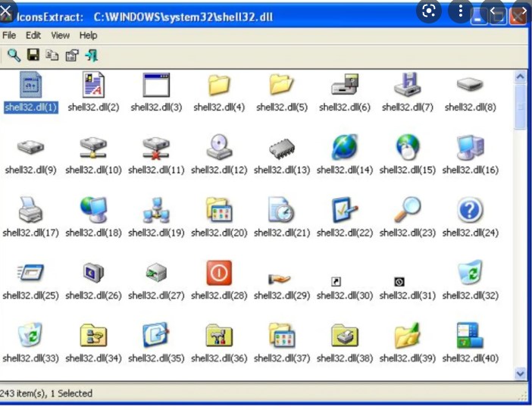
Task: Click the previous image overlay arrow
Action: [x=493, y=11]
